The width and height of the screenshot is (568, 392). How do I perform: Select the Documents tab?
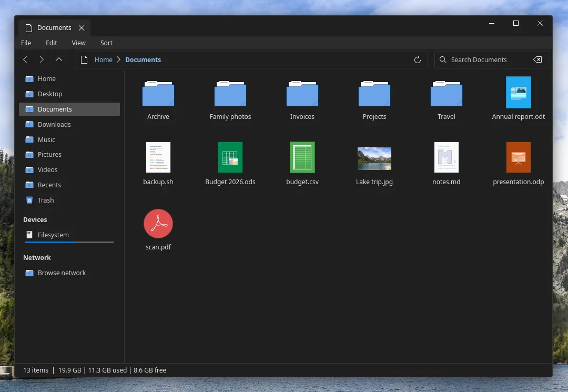pyautogui.click(x=54, y=28)
